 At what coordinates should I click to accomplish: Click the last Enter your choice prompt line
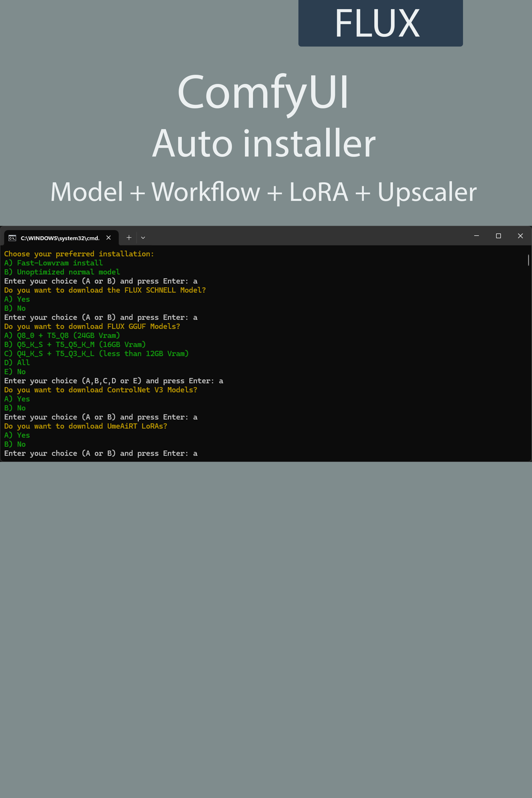(100, 453)
